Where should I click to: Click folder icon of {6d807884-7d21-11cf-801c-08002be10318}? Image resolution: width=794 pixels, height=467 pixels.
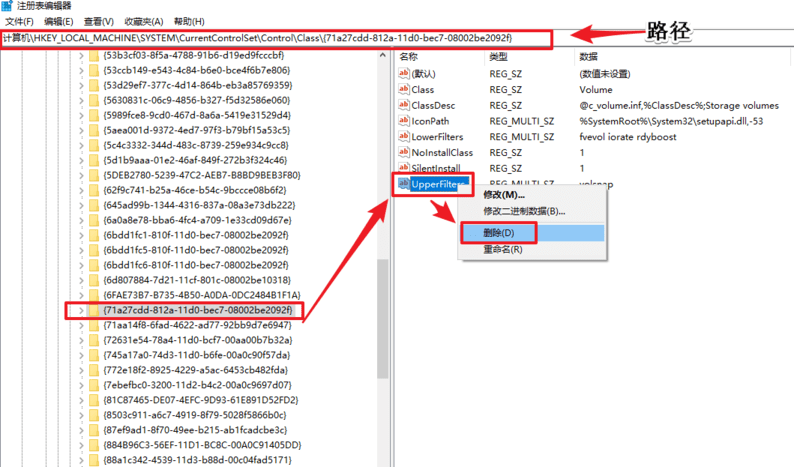[x=94, y=280]
